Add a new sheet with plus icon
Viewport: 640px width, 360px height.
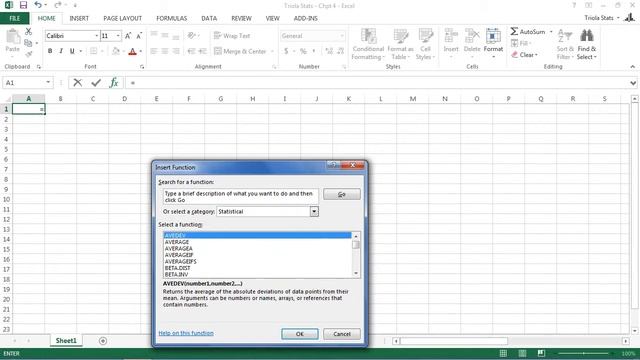103,341
